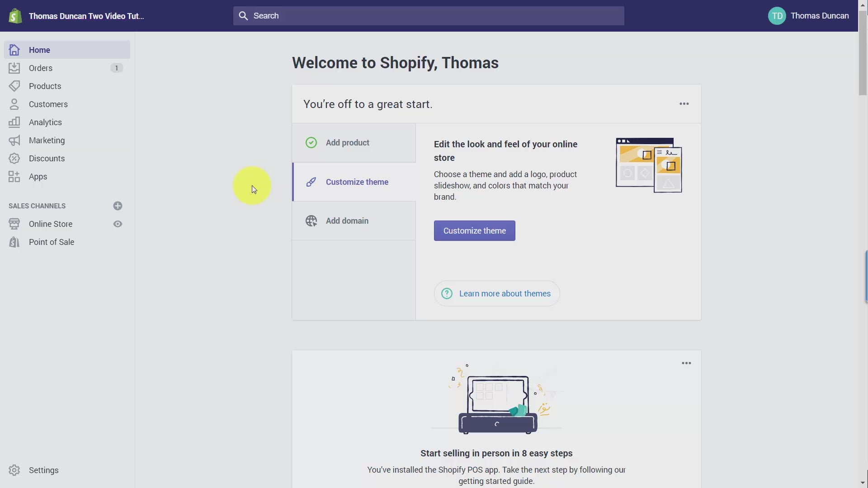Viewport: 868px width, 488px height.
Task: Click 'Welcome to Shopify, Thomas' heading
Action: [395, 63]
